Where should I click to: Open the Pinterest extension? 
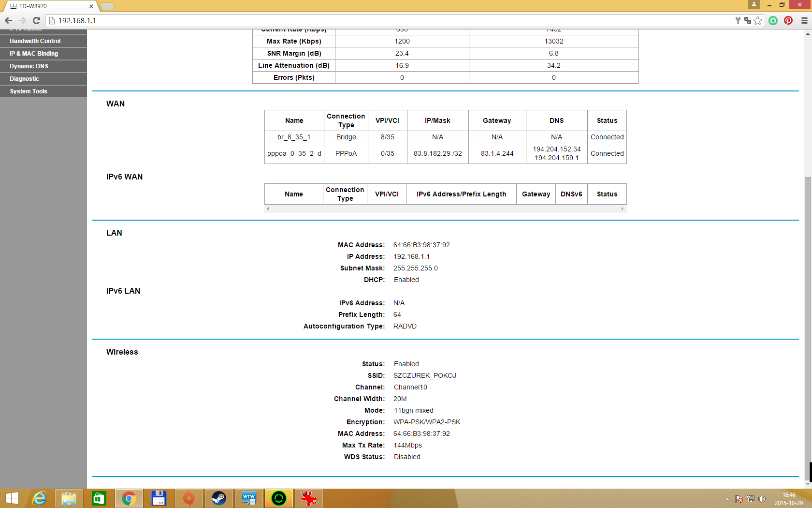coord(788,20)
